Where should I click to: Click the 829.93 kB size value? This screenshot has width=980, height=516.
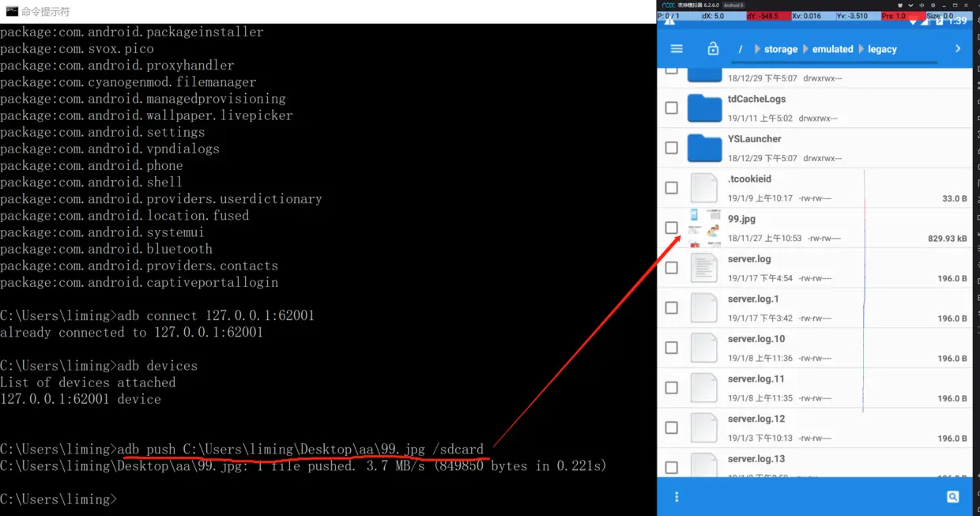coord(948,239)
